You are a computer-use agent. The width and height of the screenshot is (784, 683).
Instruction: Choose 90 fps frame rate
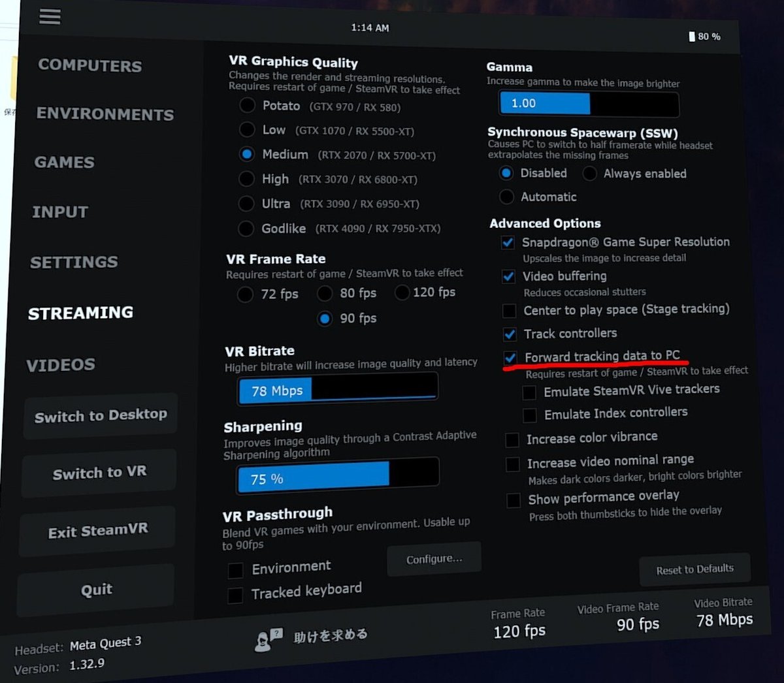click(x=324, y=319)
